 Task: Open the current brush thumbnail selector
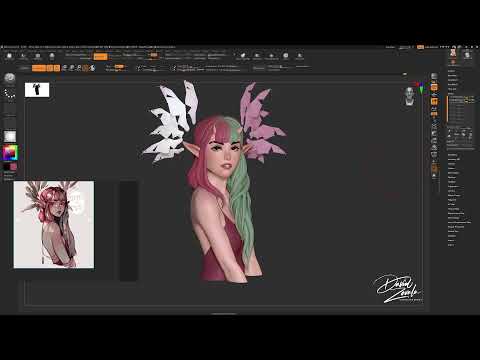click(x=10, y=78)
